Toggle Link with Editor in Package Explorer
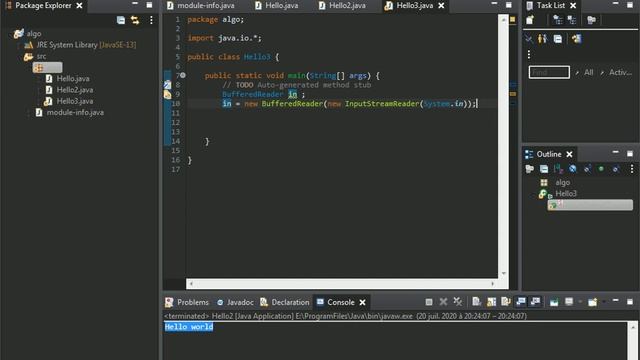Image resolution: width=640 pixels, height=360 pixels. point(135,20)
